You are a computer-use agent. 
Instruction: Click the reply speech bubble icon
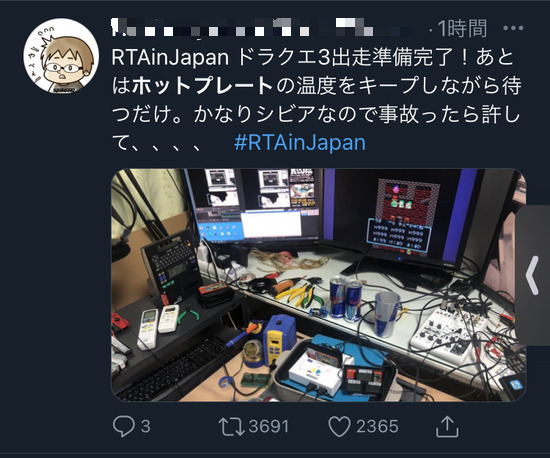[x=123, y=426]
